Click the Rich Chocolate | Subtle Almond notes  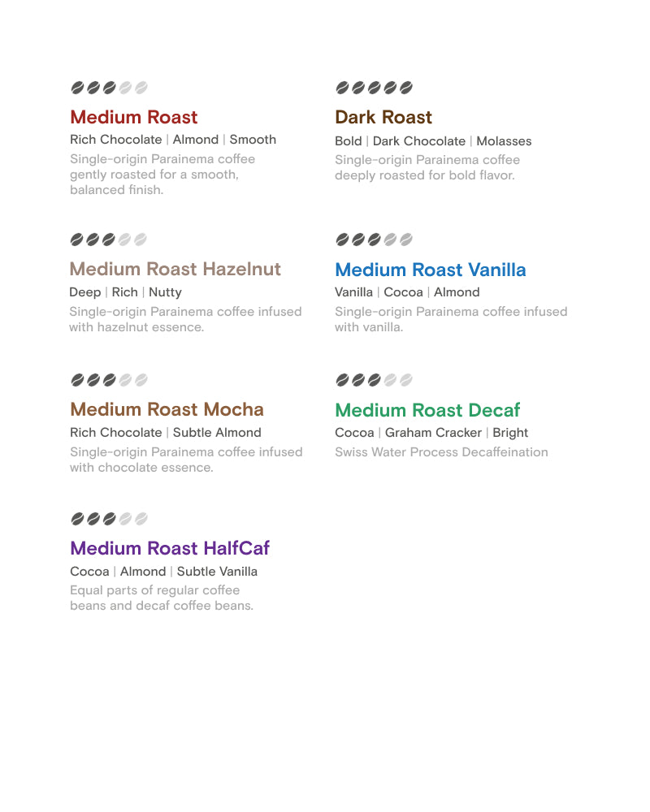[x=166, y=433]
